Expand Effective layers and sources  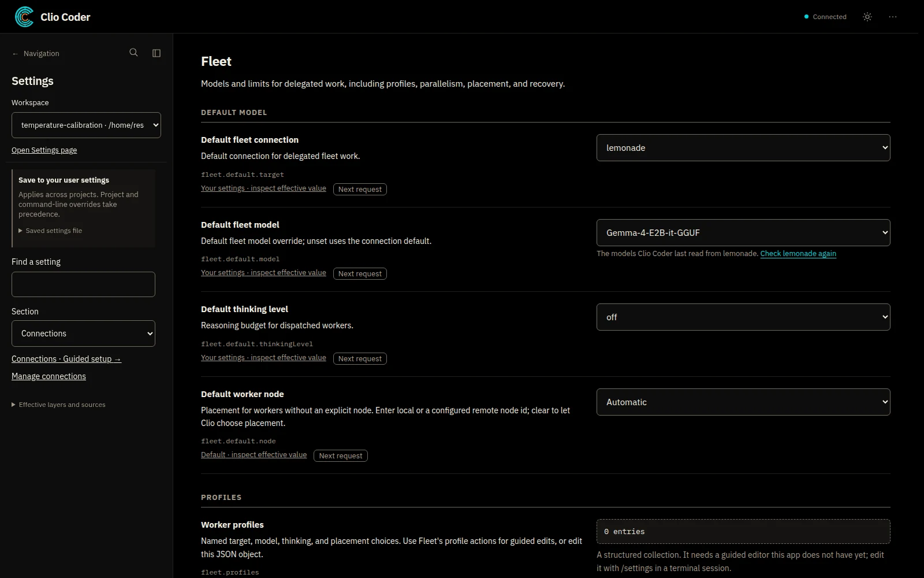(x=58, y=405)
